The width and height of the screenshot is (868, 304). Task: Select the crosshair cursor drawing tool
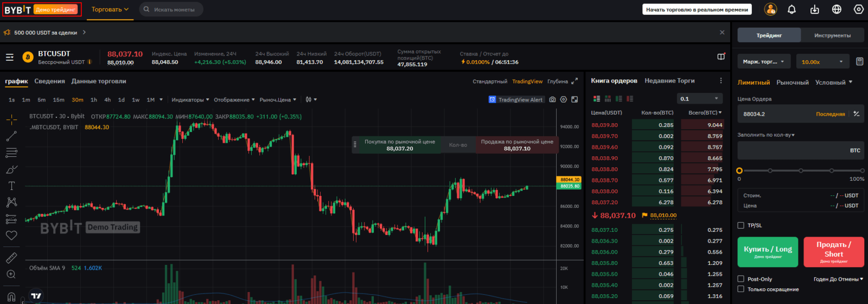[x=11, y=119]
